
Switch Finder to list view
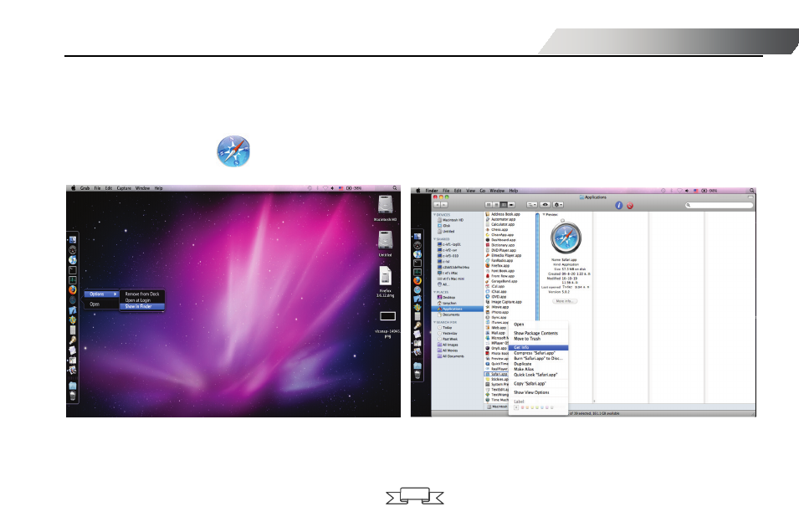(x=496, y=205)
